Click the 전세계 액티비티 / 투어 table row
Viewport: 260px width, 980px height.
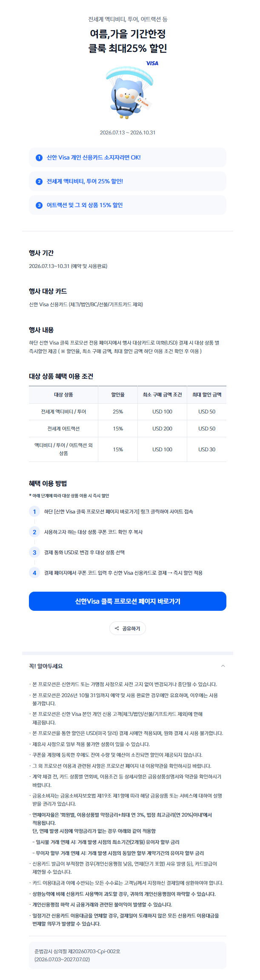tap(128, 412)
